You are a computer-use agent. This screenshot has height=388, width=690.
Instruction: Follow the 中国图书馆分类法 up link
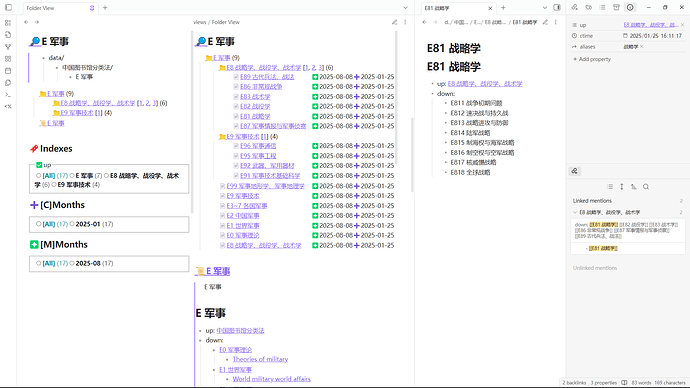tap(240, 330)
